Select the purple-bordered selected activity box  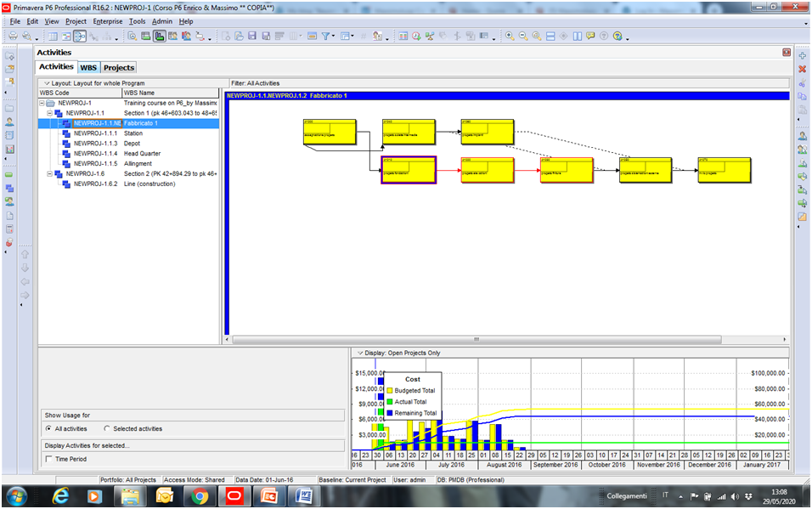point(409,170)
